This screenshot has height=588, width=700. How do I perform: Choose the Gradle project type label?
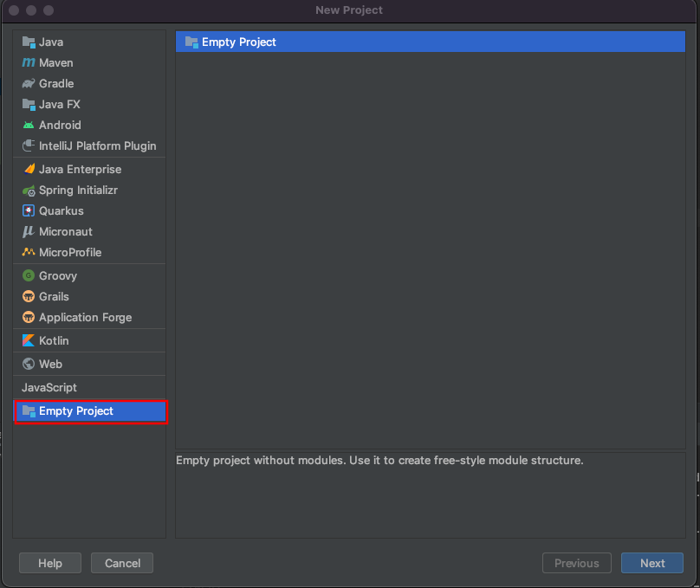click(x=56, y=83)
